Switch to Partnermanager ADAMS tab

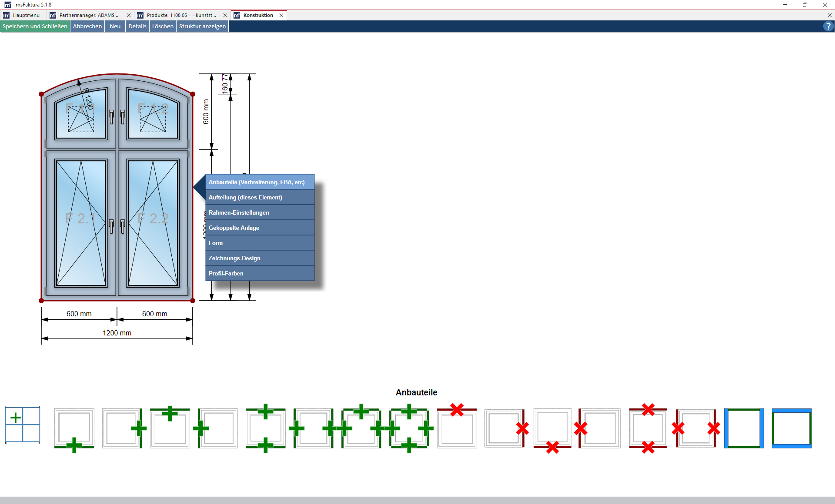click(x=88, y=15)
